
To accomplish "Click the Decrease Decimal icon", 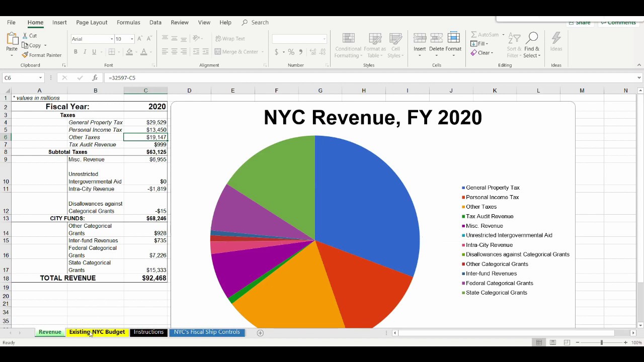I will click(323, 52).
